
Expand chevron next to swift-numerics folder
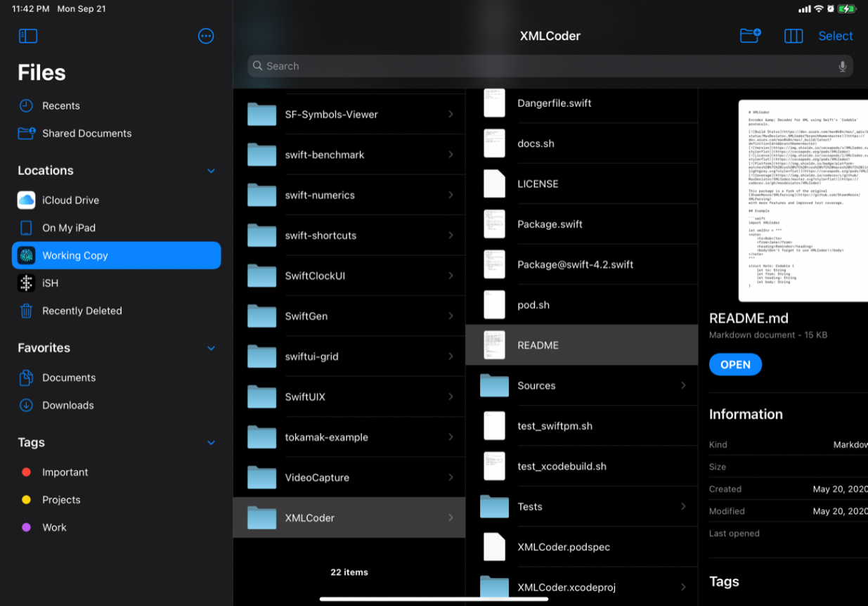click(451, 195)
